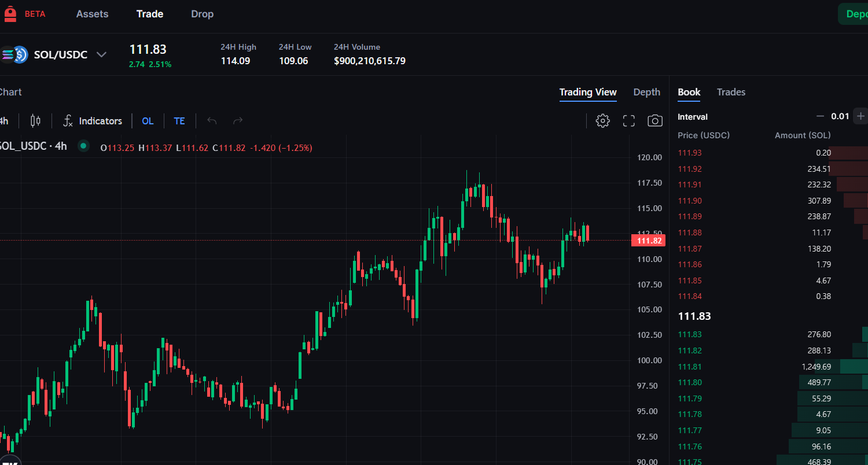868x465 pixels.
Task: Go to the Drop page
Action: pos(202,14)
